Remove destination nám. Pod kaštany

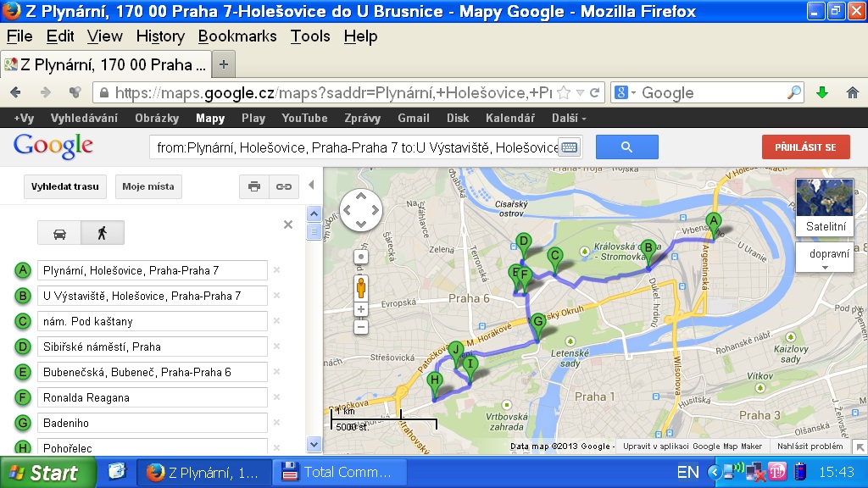[277, 321]
